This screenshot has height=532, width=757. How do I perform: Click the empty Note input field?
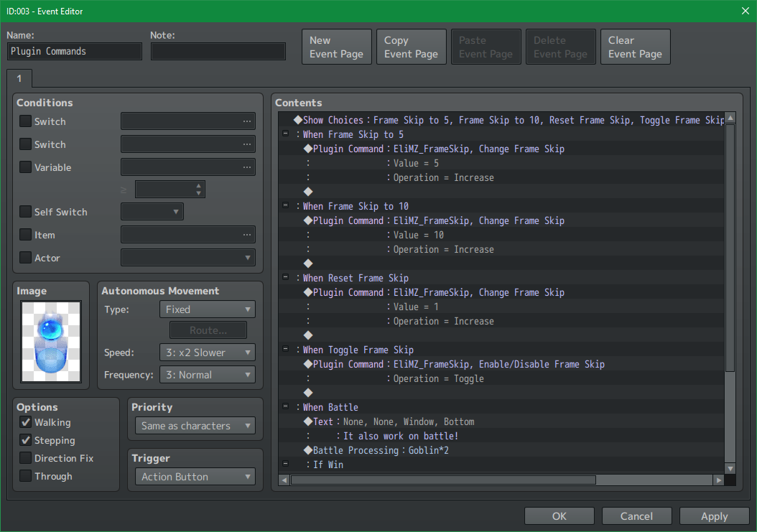(218, 51)
